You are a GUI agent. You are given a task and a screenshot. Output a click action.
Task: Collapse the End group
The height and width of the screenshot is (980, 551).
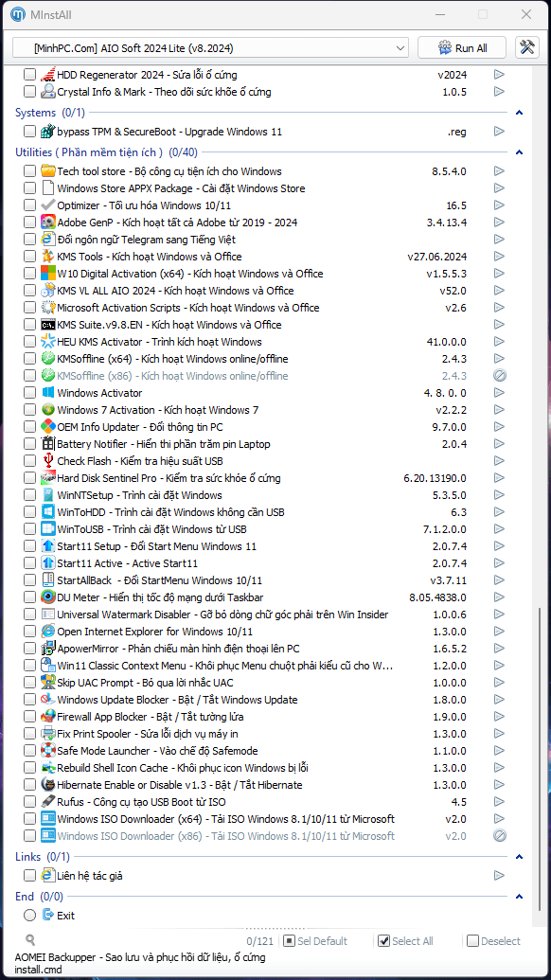(519, 897)
